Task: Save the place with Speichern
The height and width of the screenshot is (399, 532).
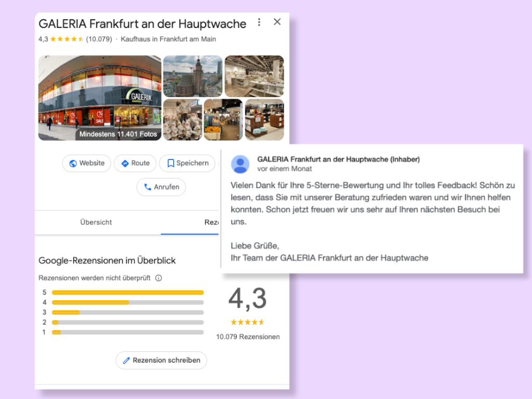Action: pyautogui.click(x=187, y=163)
